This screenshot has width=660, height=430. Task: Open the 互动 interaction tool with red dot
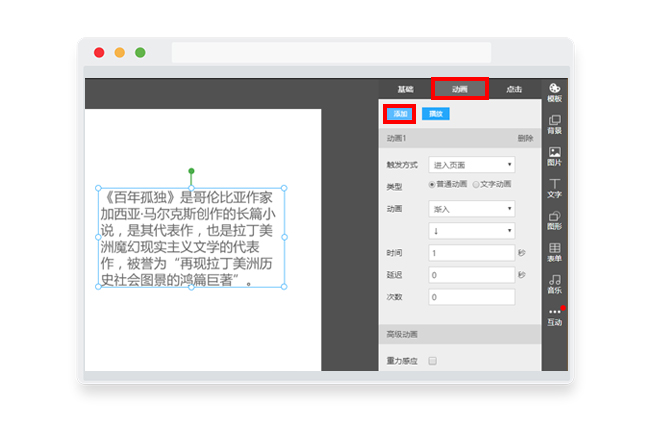pyautogui.click(x=554, y=316)
